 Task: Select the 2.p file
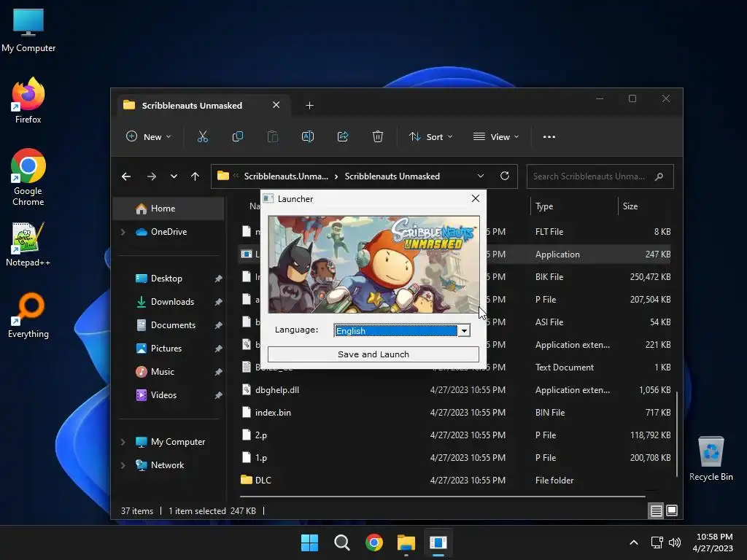[x=455, y=435]
